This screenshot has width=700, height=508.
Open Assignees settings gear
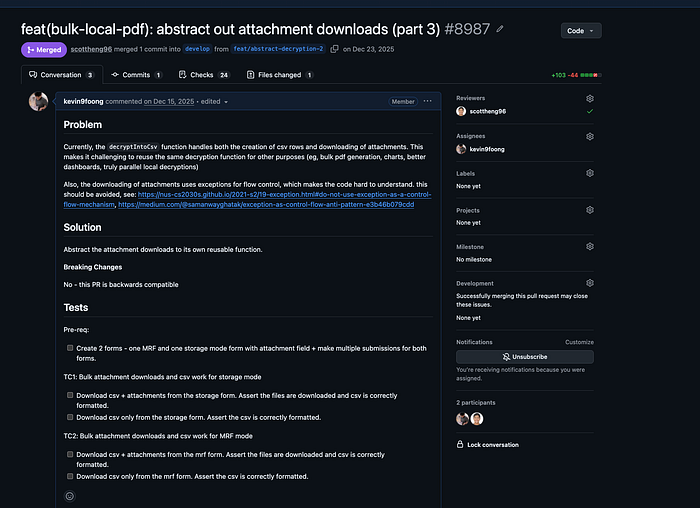590,137
